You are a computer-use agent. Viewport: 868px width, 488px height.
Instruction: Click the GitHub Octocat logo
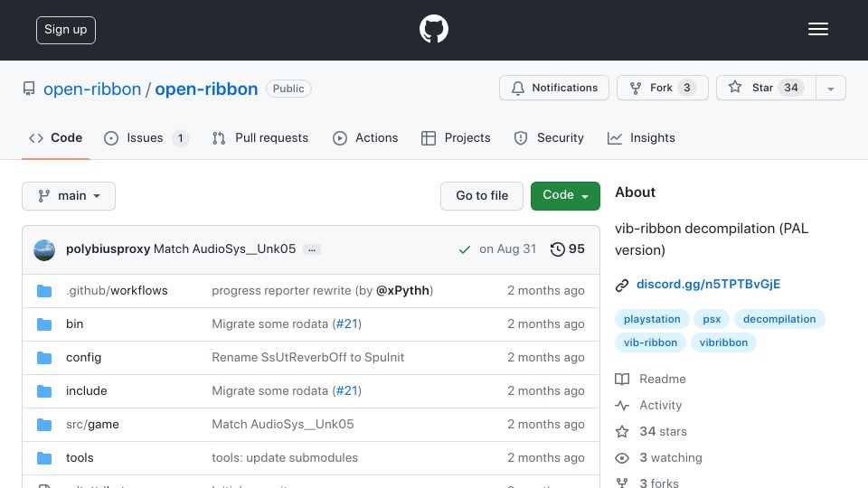point(433,29)
